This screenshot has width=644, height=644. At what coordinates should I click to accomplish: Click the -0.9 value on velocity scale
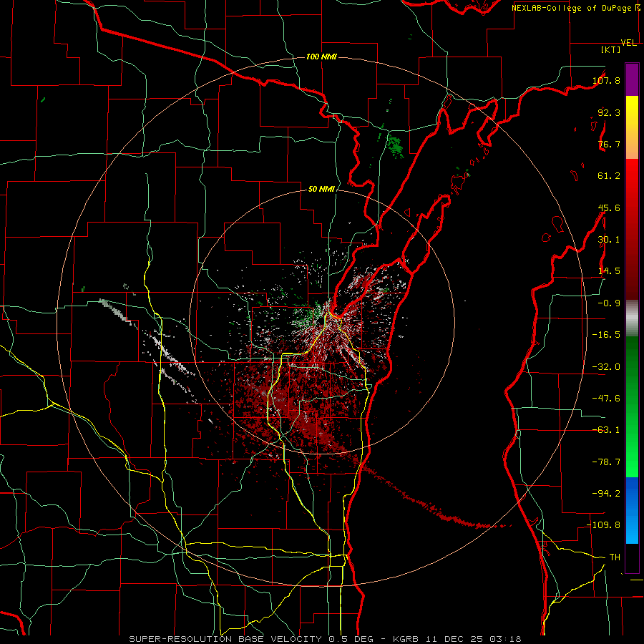point(609,303)
